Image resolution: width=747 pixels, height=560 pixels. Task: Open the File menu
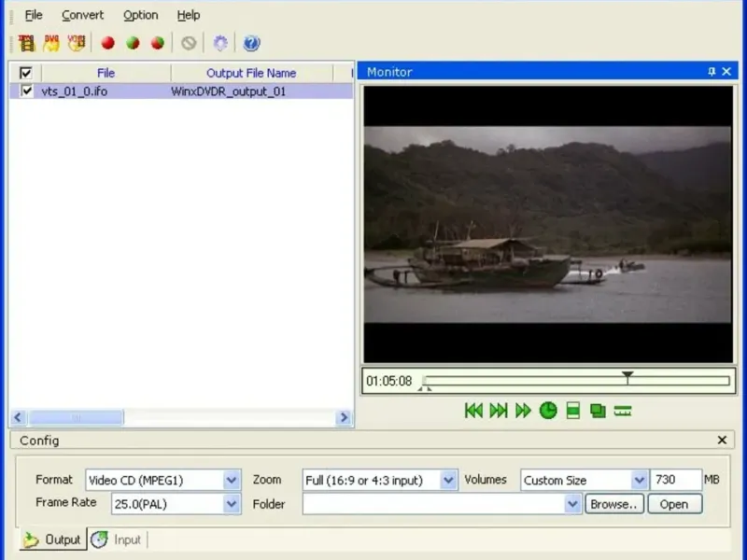click(34, 15)
